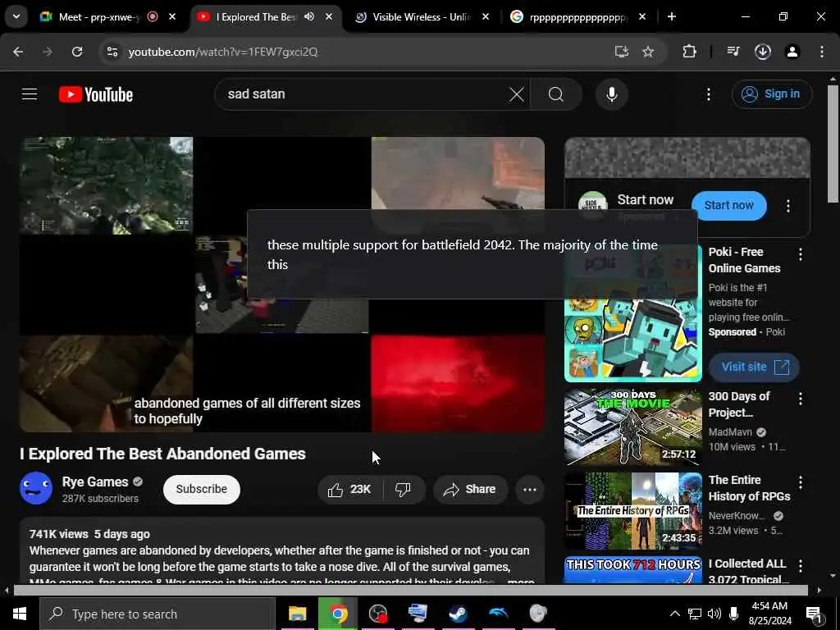Clear the search box text
This screenshot has width=840, height=630.
(517, 94)
